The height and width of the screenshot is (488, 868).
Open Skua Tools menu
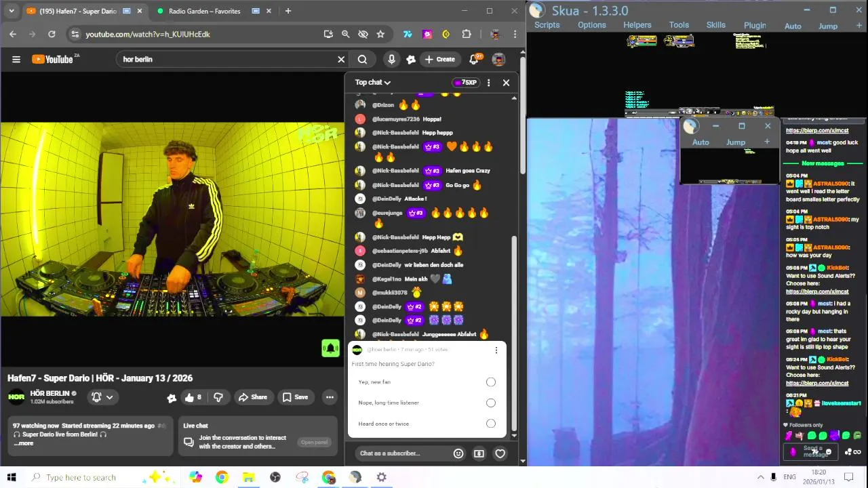coord(679,25)
